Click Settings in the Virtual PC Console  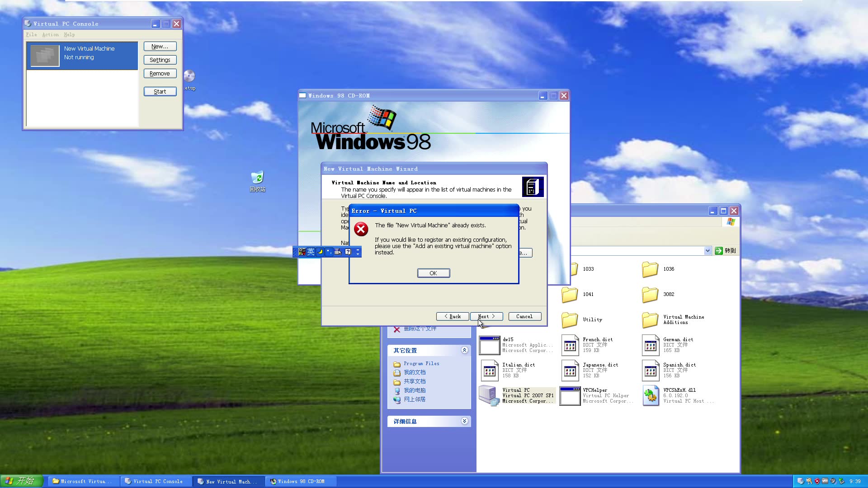click(x=160, y=60)
